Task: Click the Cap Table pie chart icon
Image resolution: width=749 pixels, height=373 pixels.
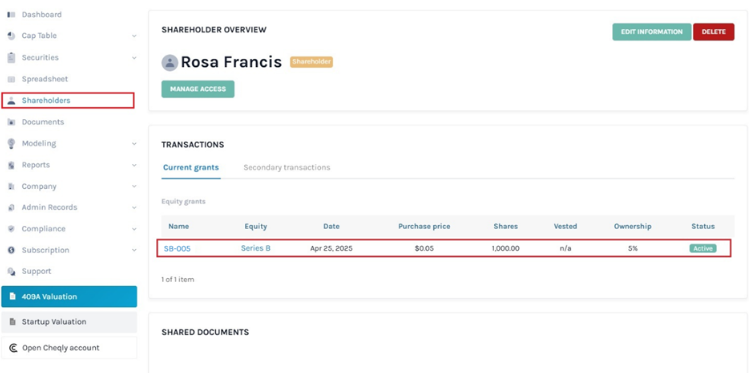Action: click(x=11, y=36)
